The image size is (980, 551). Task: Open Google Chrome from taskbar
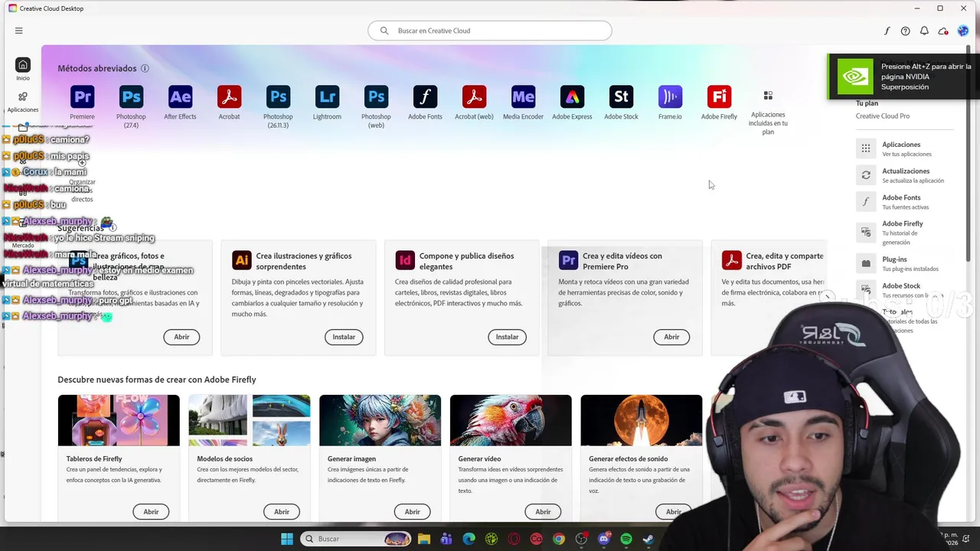pos(559,539)
